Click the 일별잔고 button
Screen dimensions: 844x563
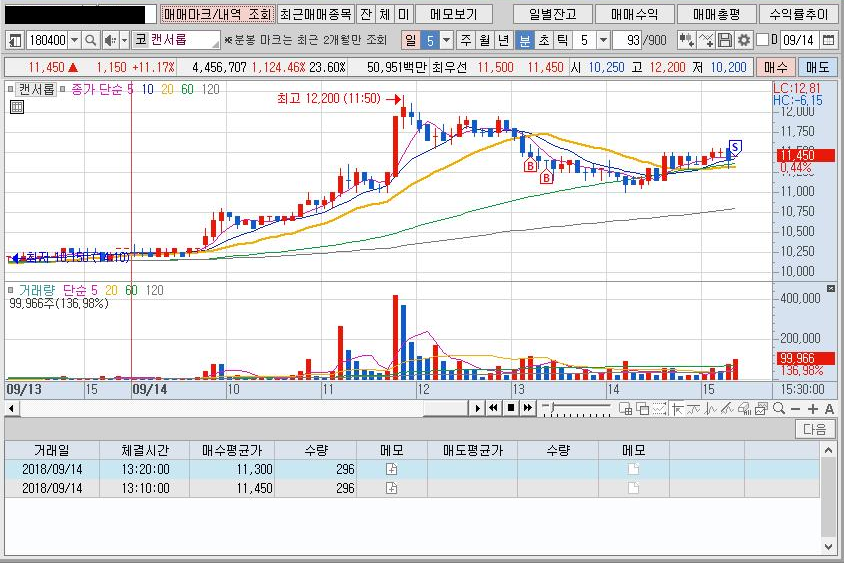[552, 14]
